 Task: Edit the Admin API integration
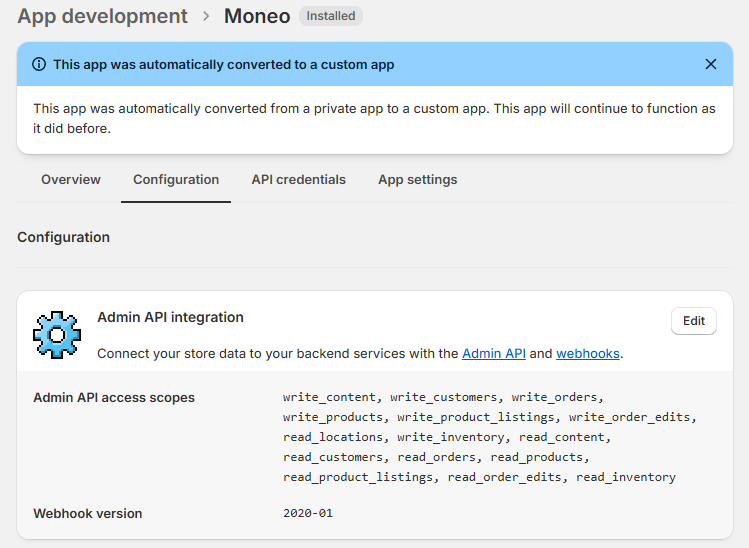click(x=694, y=321)
